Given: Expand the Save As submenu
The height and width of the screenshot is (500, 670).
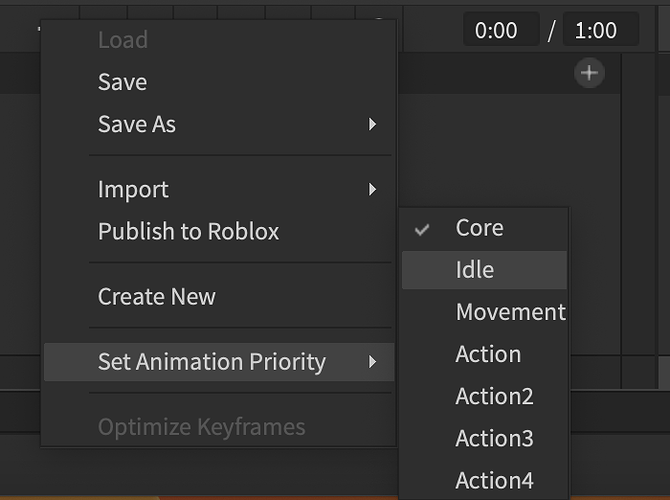Looking at the screenshot, I should (137, 124).
